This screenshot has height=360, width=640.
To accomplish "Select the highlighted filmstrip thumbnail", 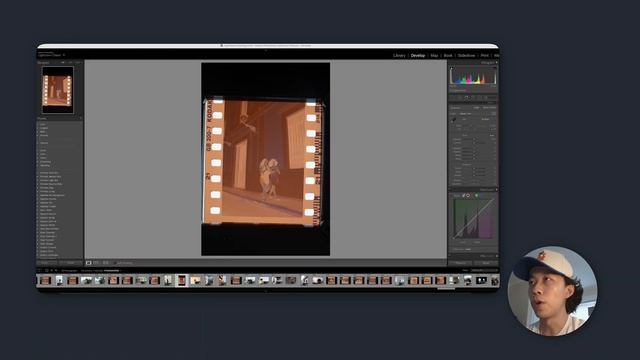I will click(x=182, y=280).
